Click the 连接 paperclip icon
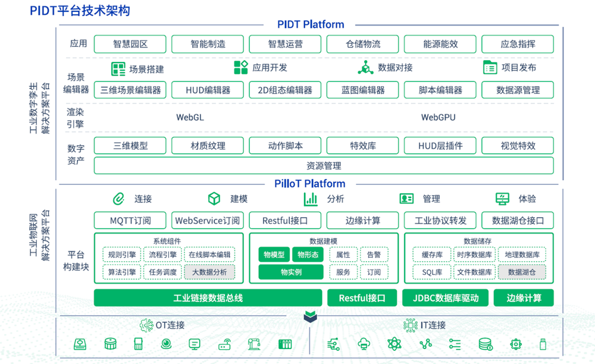The height and width of the screenshot is (364, 595). tap(118, 199)
